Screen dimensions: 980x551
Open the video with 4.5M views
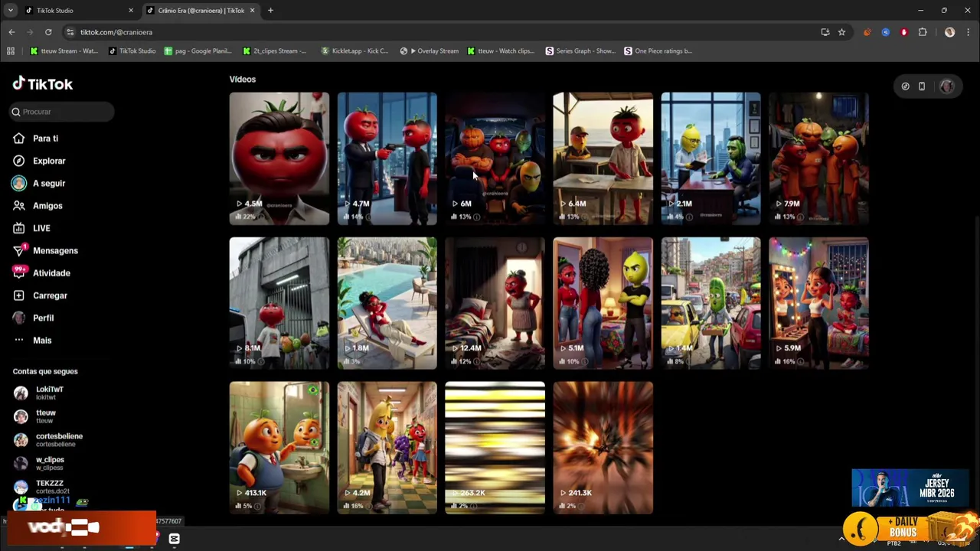coord(279,158)
